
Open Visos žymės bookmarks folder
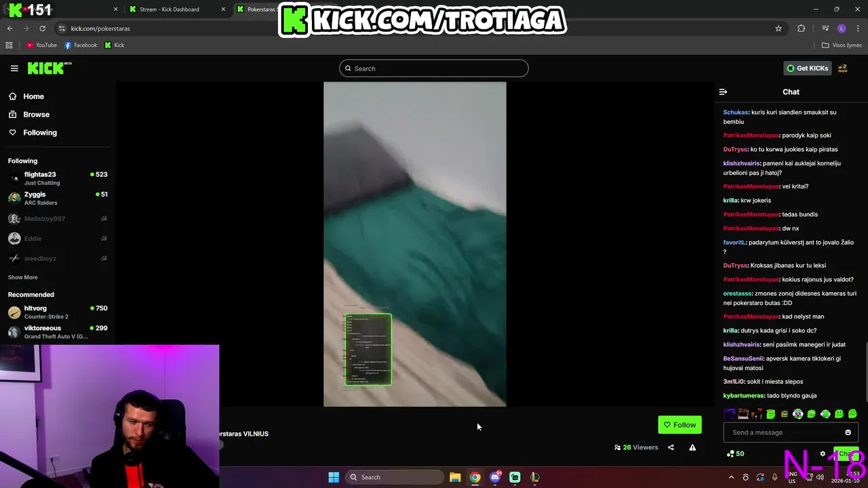click(842, 45)
